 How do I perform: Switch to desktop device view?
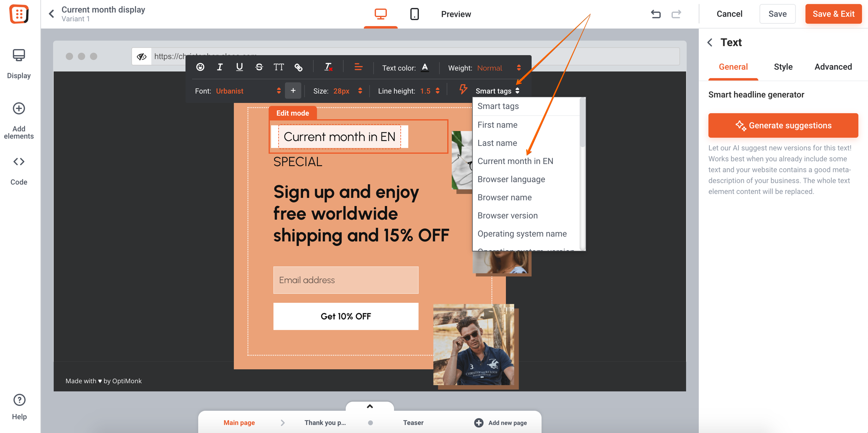coord(380,14)
